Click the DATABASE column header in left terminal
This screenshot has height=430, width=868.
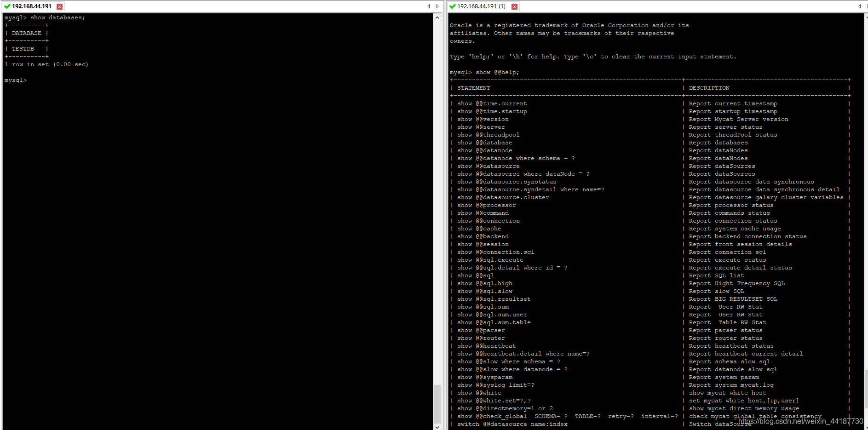pyautogui.click(x=27, y=33)
